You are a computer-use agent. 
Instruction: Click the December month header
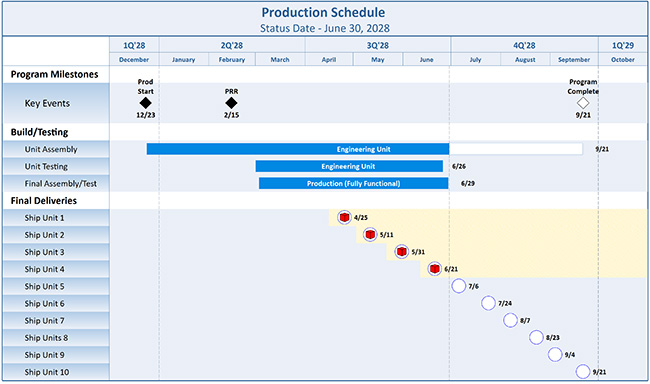click(134, 60)
